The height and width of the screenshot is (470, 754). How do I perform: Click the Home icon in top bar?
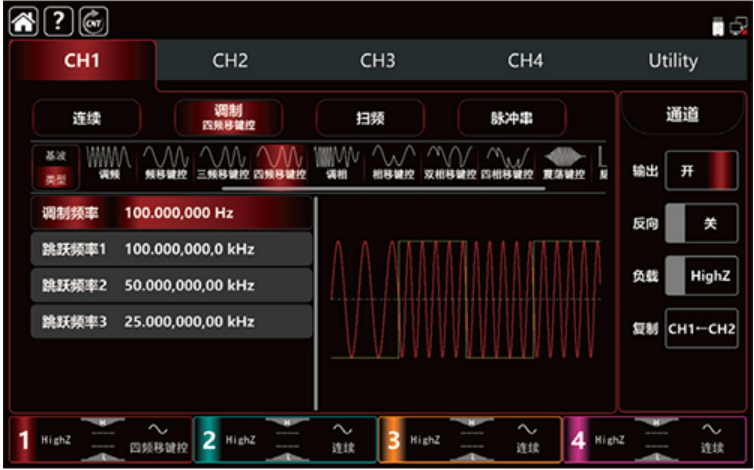point(22,21)
